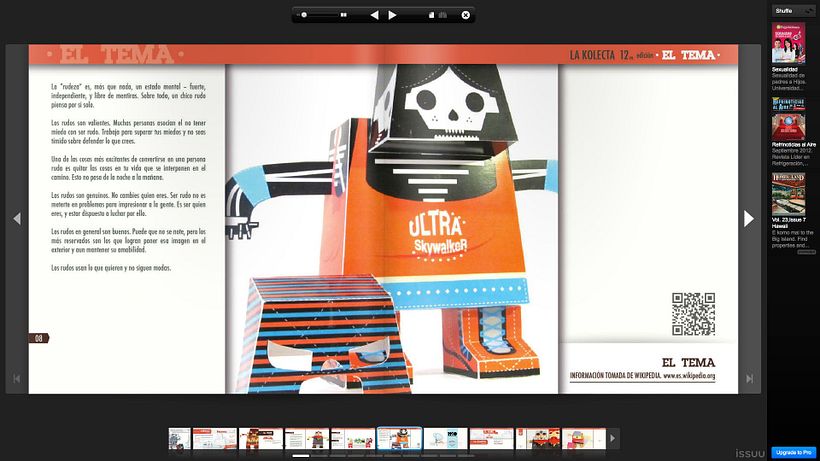Flip to previous spread using left side arrow
820x461 pixels.
point(17,218)
